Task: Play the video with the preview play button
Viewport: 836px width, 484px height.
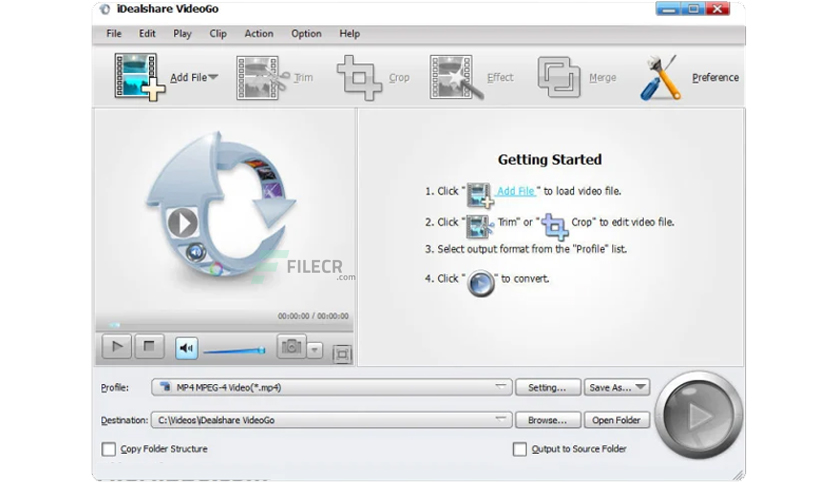Action: (117, 347)
